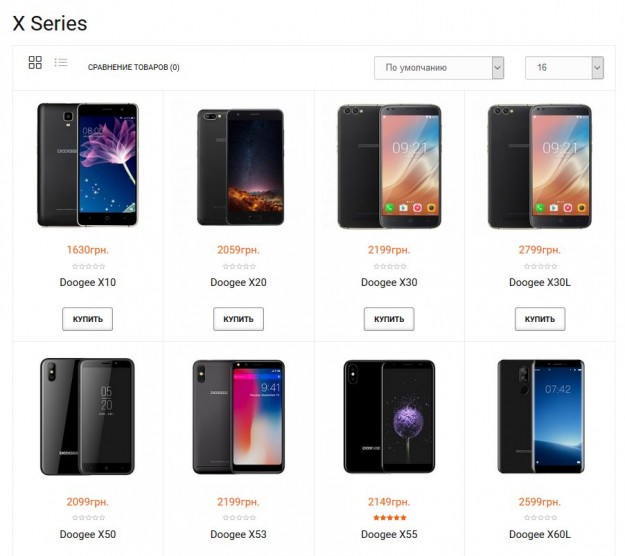View the Doogee X60L phone image
The image size is (625, 556).
click(x=541, y=416)
